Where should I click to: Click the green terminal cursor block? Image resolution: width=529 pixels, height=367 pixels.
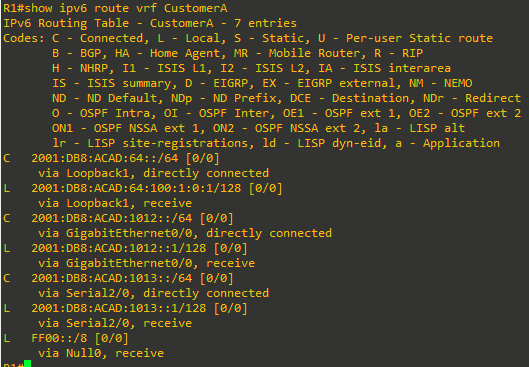pos(27,364)
